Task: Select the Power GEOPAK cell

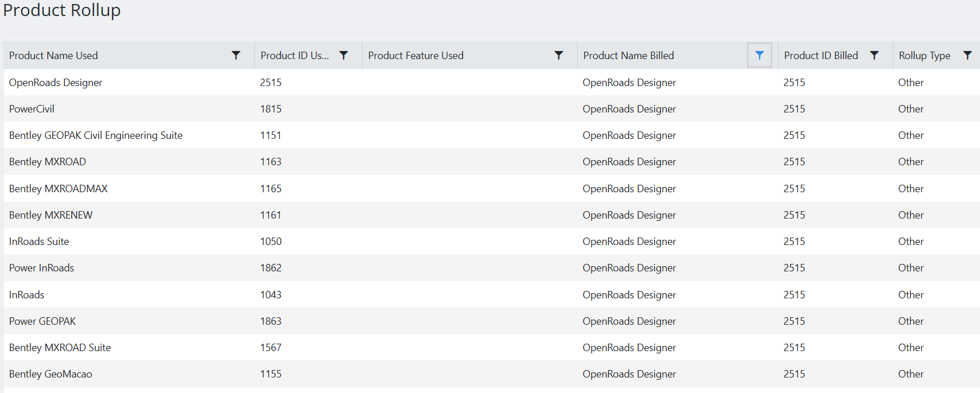Action: tap(42, 321)
